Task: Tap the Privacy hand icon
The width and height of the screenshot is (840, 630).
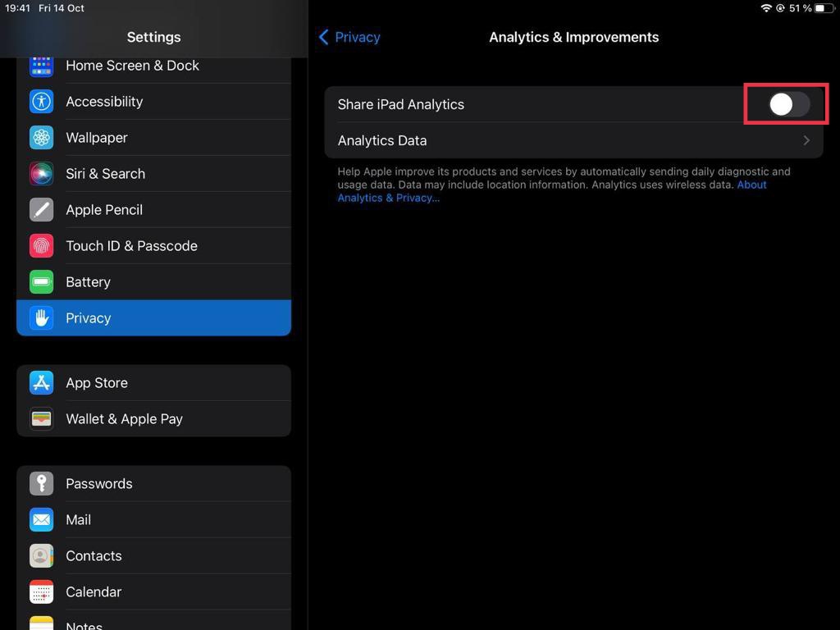Action: (41, 318)
